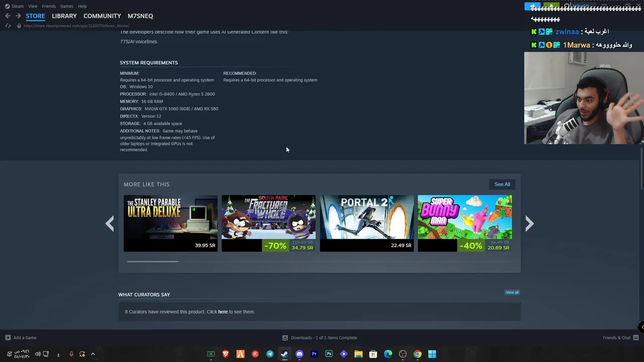Show next More Like This games
Image resolution: width=644 pixels, height=362 pixels.
coord(529,224)
